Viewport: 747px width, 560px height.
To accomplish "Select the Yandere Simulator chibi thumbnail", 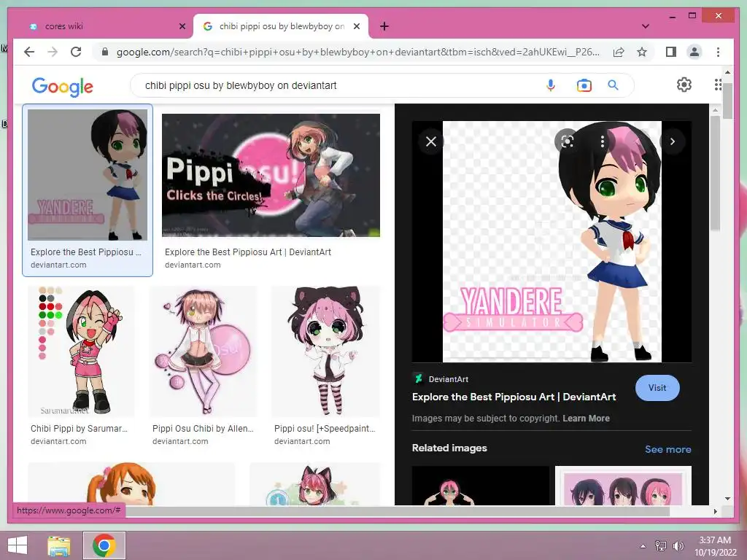I will point(88,175).
